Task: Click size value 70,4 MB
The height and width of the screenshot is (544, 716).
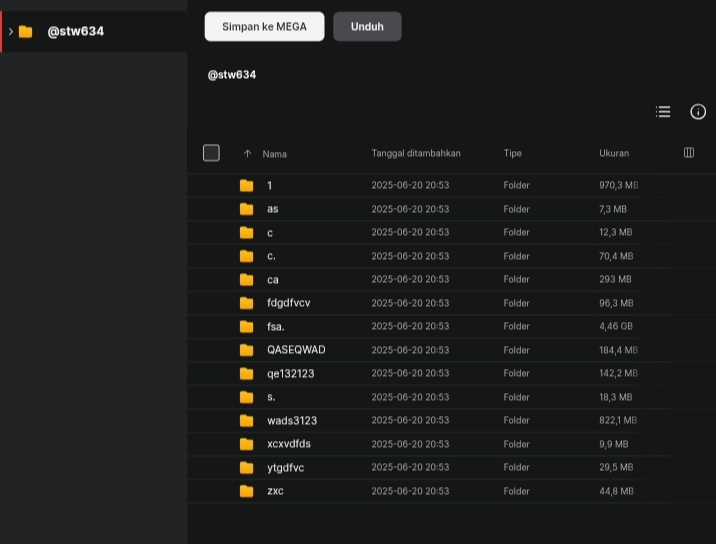Action: (x=616, y=256)
